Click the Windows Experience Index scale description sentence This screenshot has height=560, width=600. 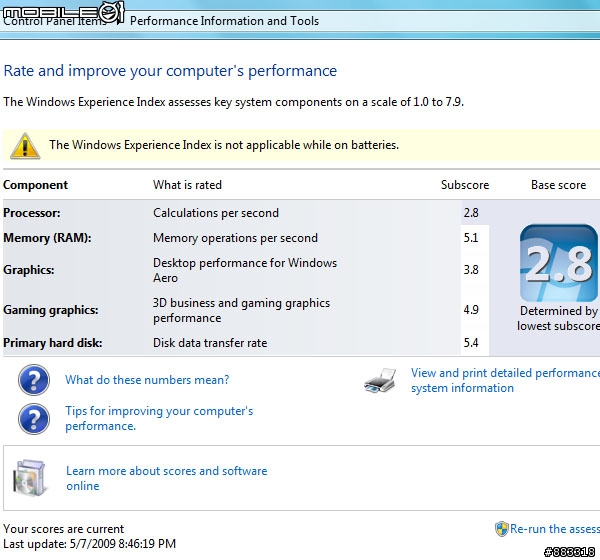pyautogui.click(x=233, y=102)
